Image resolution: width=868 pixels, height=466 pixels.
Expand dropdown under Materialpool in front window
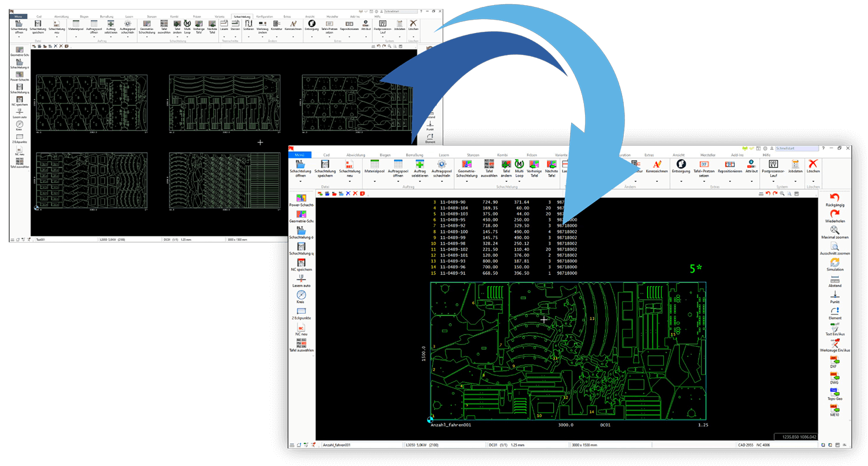374,181
